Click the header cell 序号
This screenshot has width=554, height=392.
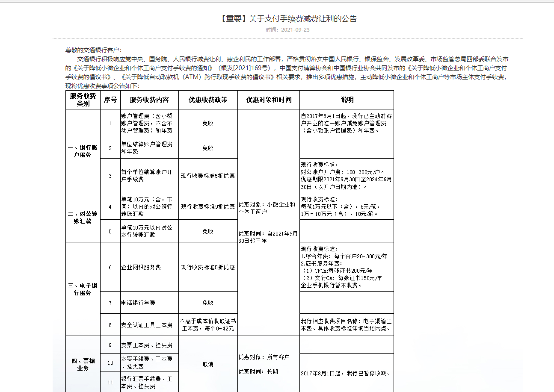[x=110, y=100]
